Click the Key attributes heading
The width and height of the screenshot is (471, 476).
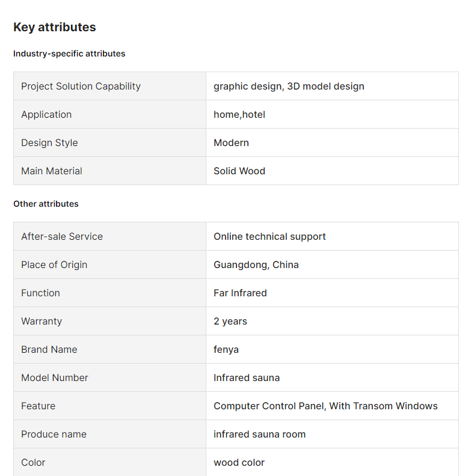[54, 27]
